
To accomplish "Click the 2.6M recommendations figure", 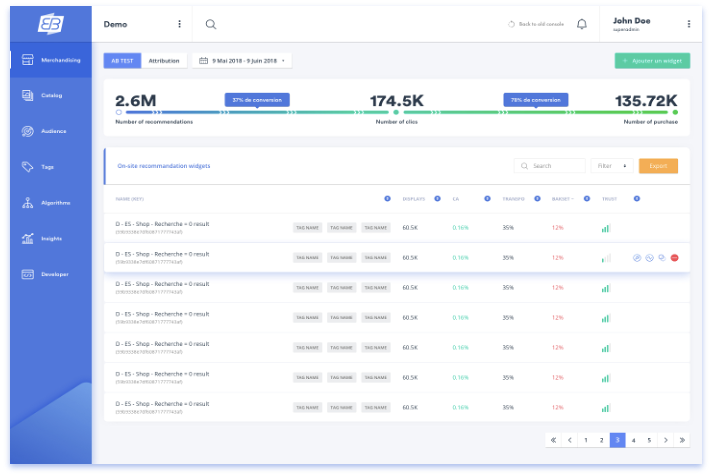I will (135, 100).
